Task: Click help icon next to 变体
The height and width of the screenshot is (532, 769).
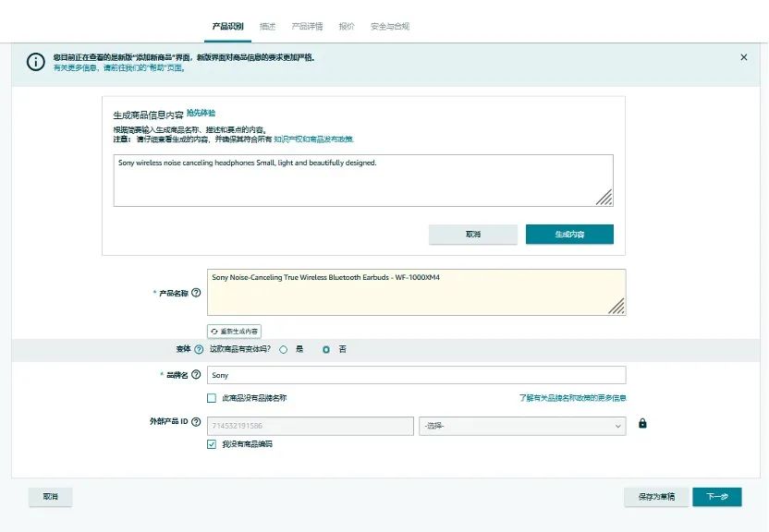Action: click(199, 350)
